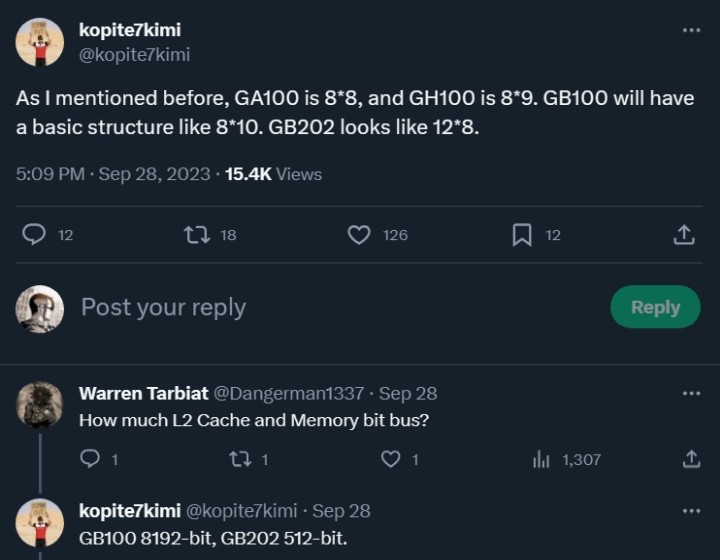View analytics on Warren Tarbiat's reply
This screenshot has width=720, height=560.
[541, 459]
